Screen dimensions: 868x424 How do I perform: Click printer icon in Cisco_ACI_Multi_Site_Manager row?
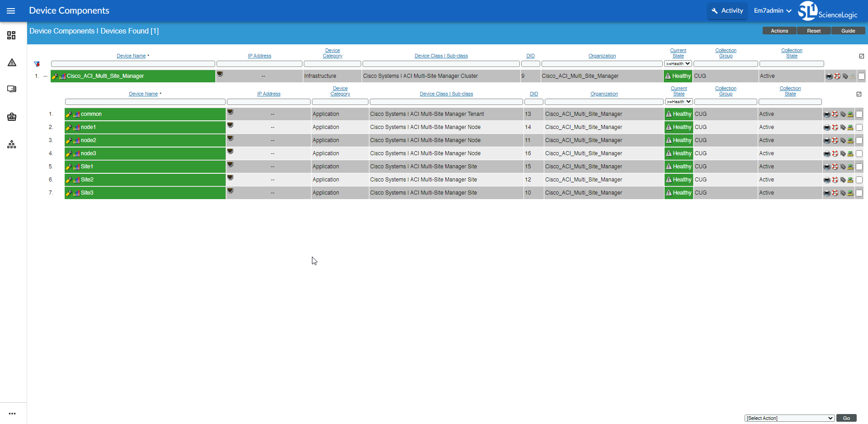click(x=829, y=76)
